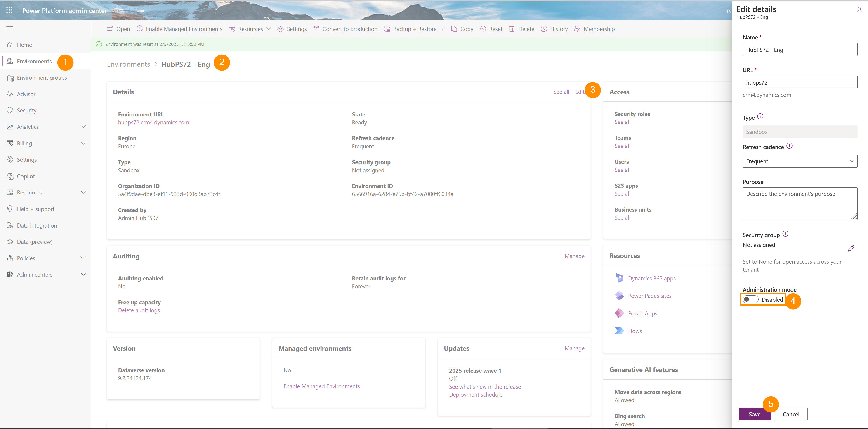Collapse navigation with hamburger menu icon
868x429 pixels.
(9, 28)
